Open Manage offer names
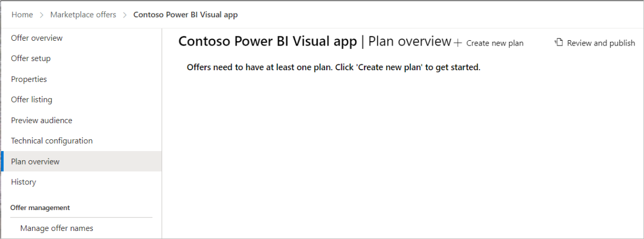Screen dimensions: 644x239 (x=57, y=228)
